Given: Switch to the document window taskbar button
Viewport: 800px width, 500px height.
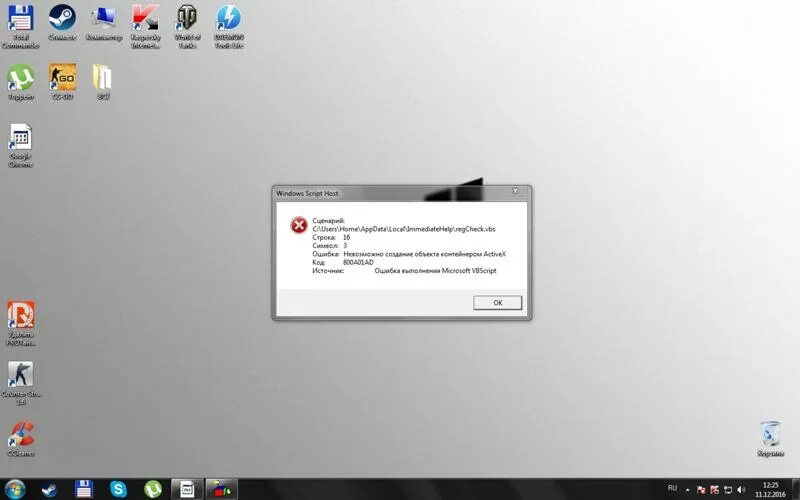Looking at the screenshot, I should click(x=187, y=489).
